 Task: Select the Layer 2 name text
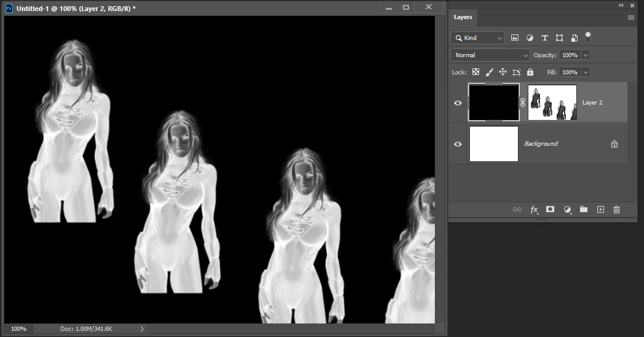click(592, 103)
